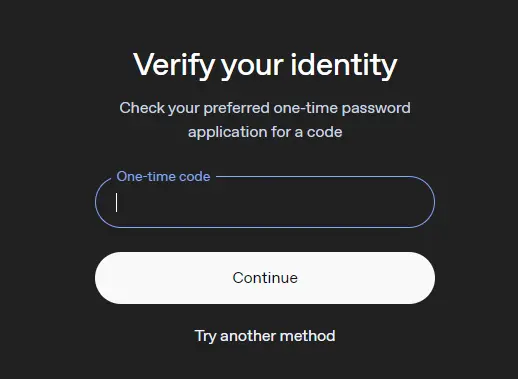Click the 'Check your preferred one-time password' text

tap(265, 108)
